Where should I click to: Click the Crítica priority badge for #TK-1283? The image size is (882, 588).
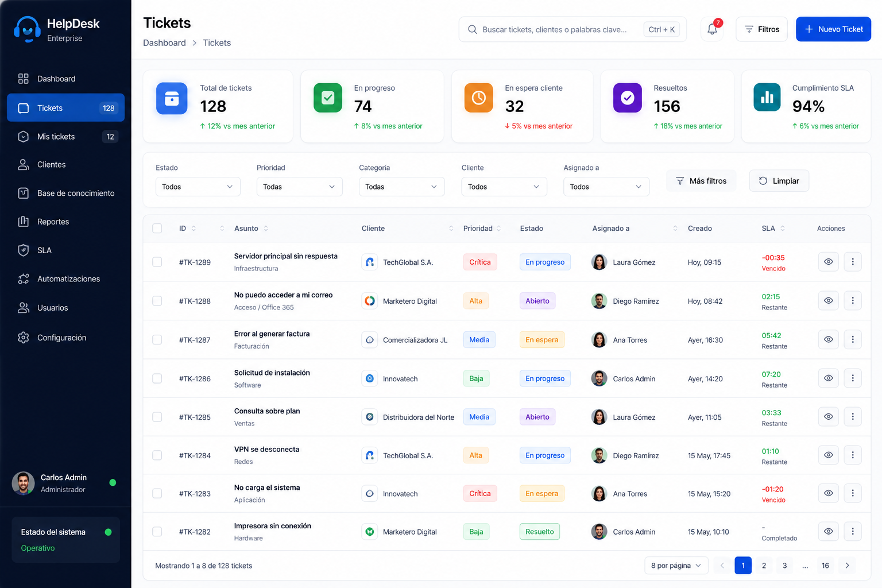(x=480, y=493)
